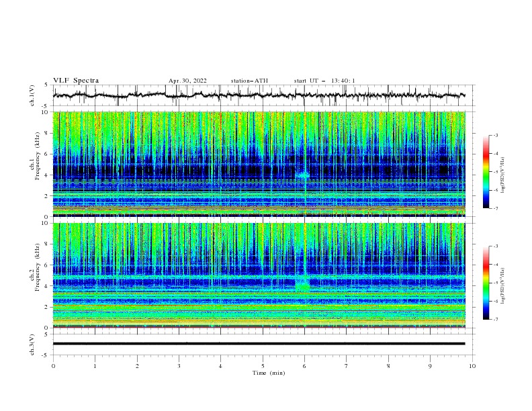Click the green 4 kHz burst in ch.2 spectrogram
Screen dimensions: 532x411
pyautogui.click(x=302, y=287)
